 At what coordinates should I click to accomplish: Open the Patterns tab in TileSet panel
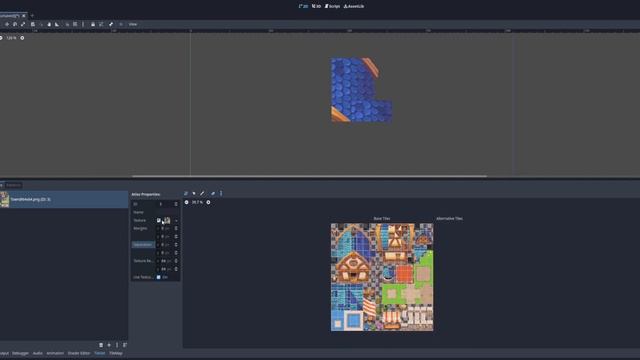pyautogui.click(x=13, y=185)
